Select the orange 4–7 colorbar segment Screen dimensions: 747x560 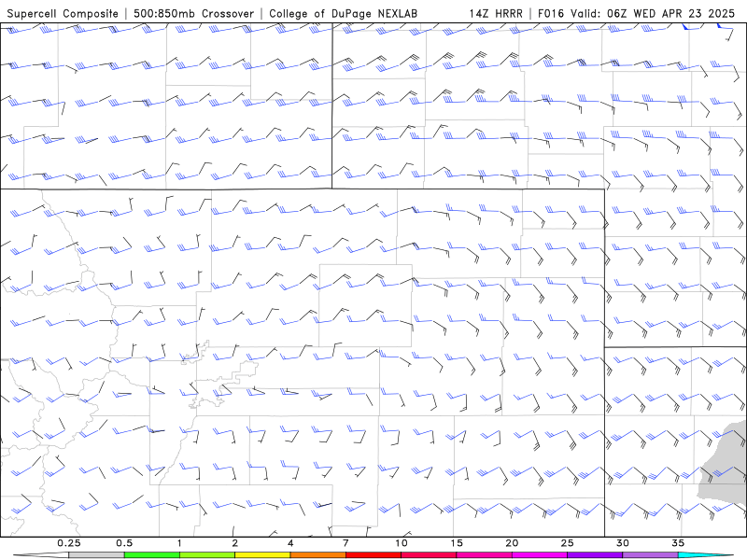(317, 555)
